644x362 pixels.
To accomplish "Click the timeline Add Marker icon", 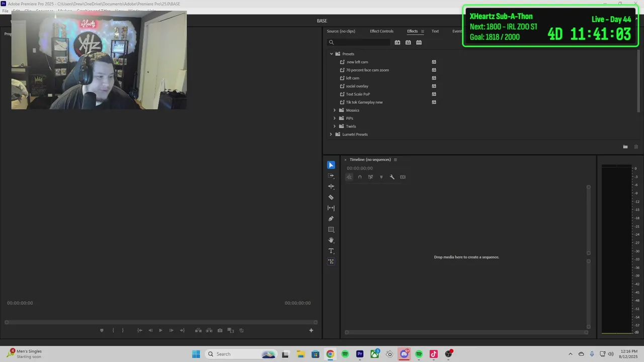I will click(381, 177).
